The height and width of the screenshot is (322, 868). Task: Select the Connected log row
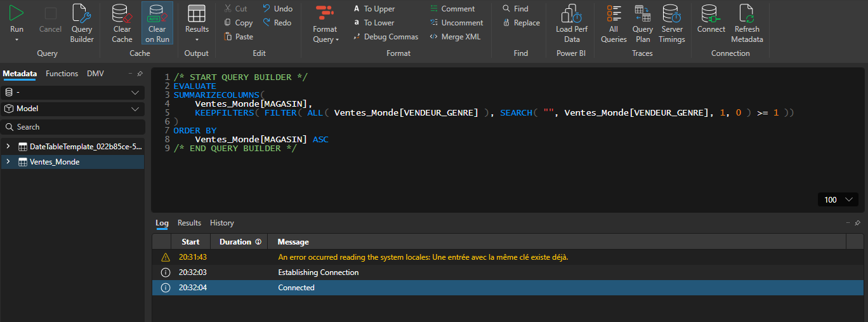(508, 288)
